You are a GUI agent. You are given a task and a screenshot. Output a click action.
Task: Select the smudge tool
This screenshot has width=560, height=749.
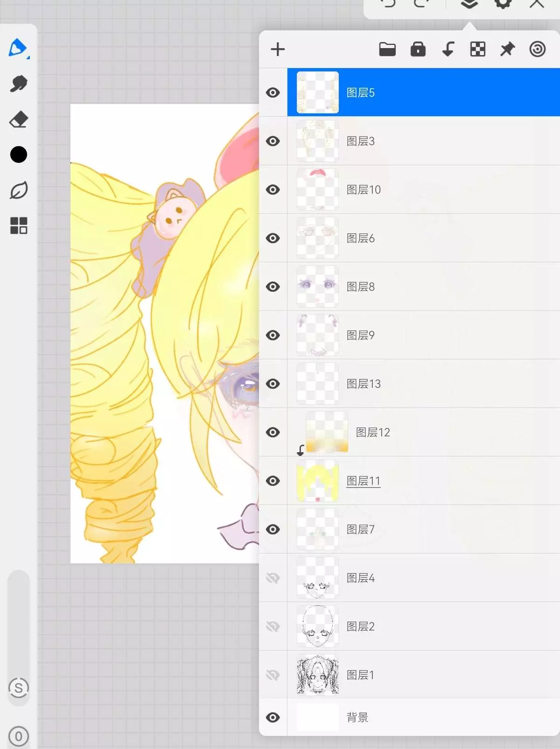click(x=19, y=84)
